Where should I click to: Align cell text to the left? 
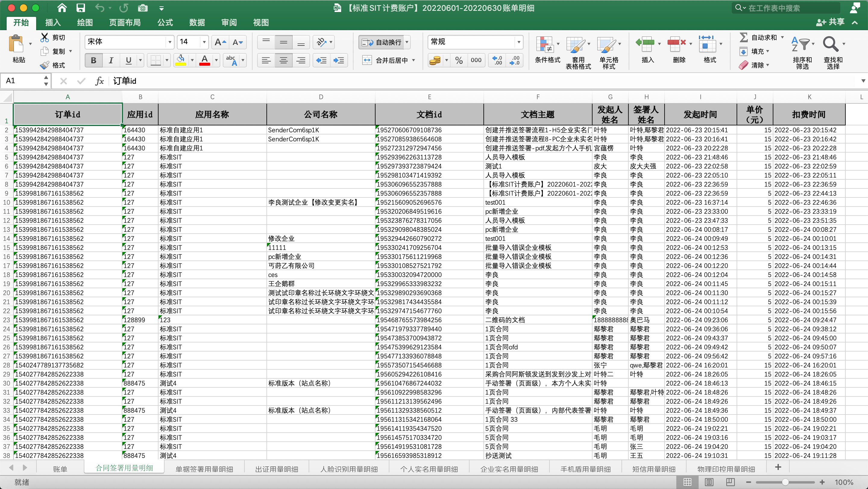click(x=266, y=60)
